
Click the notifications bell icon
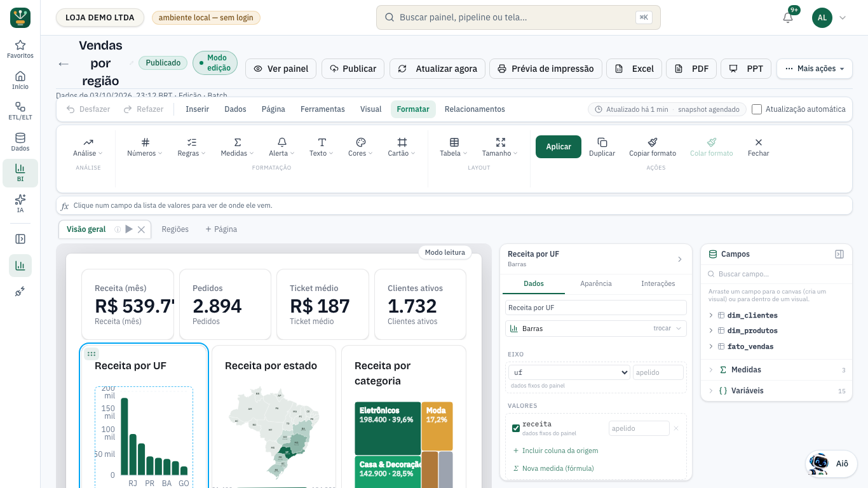[788, 18]
